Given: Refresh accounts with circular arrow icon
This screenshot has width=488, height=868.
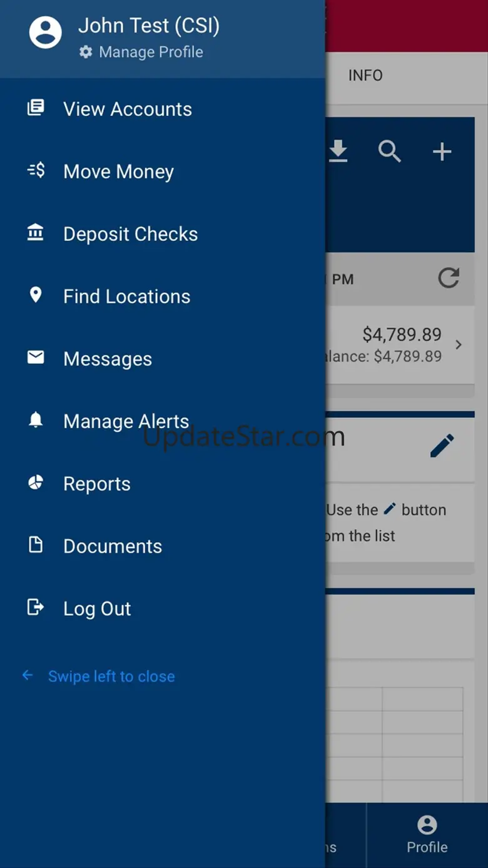Looking at the screenshot, I should (449, 278).
